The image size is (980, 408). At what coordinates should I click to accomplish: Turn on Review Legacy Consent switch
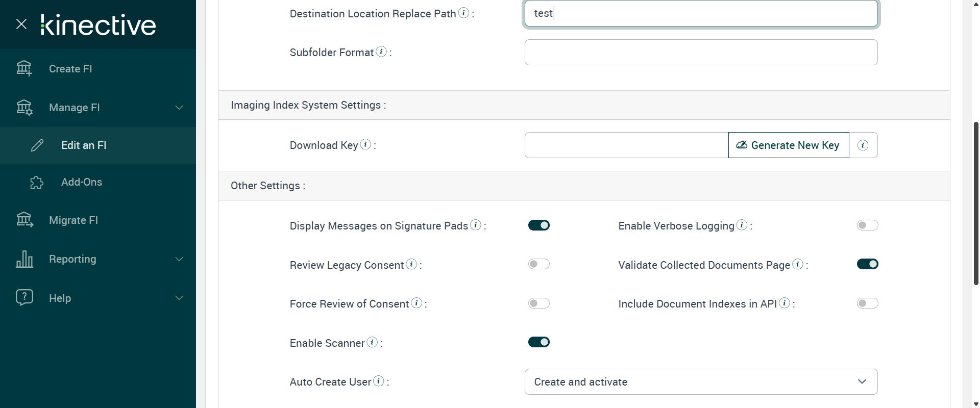[x=538, y=264]
